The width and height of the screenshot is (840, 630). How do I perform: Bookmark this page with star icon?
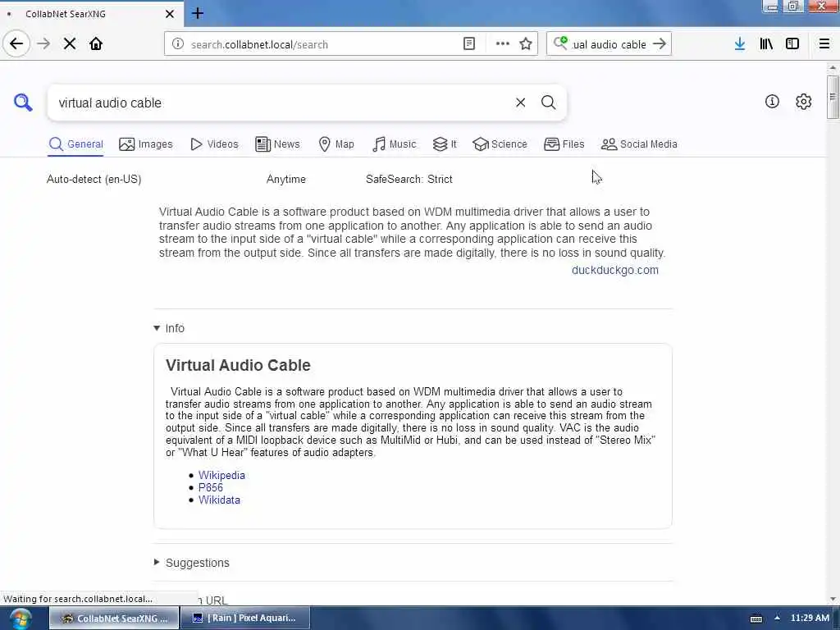coord(526,44)
